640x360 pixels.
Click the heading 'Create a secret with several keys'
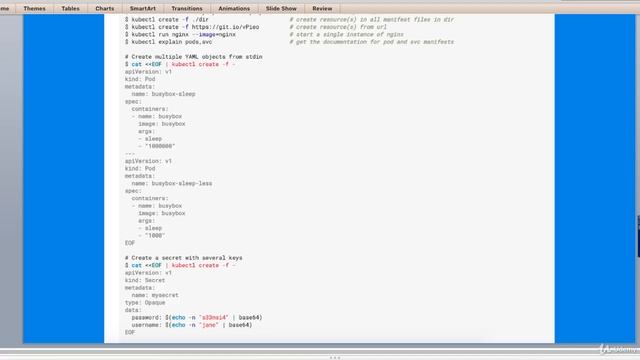tap(184, 258)
